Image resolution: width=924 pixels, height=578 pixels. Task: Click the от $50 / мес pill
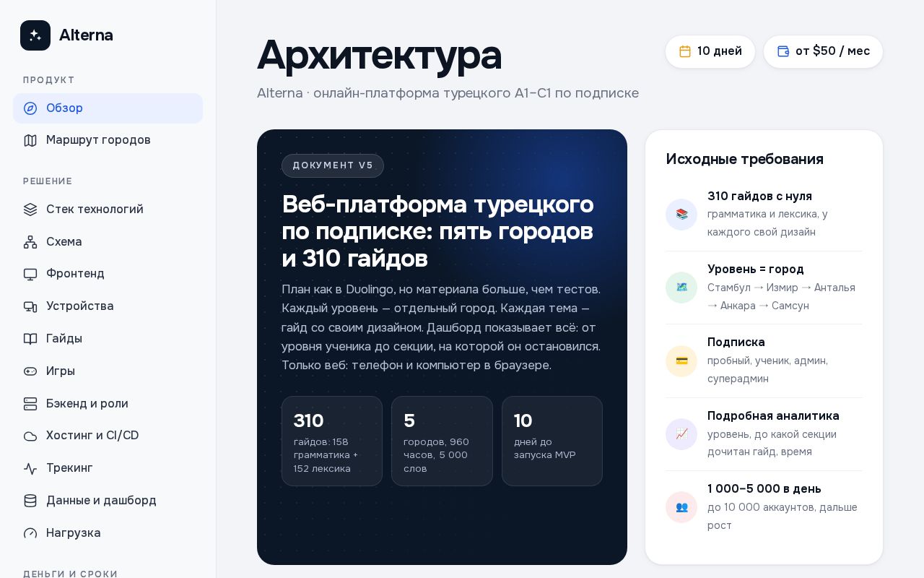click(823, 51)
